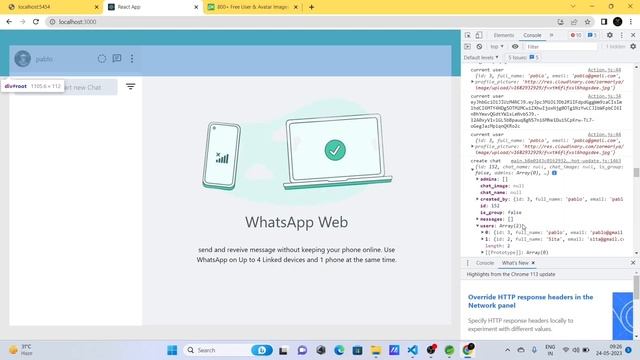Open console settings gear beside hidden count
This screenshot has width=640, height=360.
[633, 47]
